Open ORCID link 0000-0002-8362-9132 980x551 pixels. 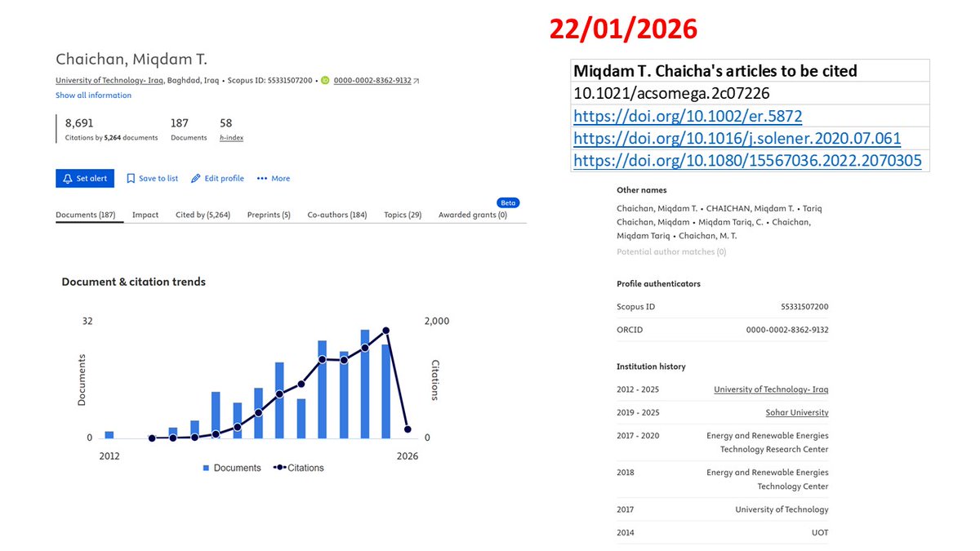click(372, 81)
